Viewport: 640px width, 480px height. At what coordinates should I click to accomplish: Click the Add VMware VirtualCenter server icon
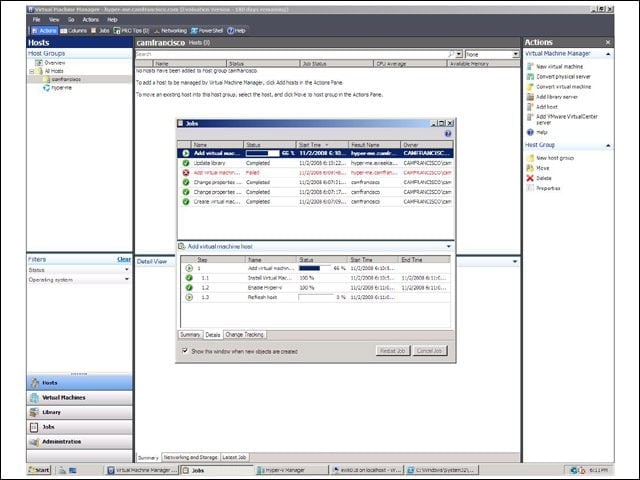(x=530, y=117)
